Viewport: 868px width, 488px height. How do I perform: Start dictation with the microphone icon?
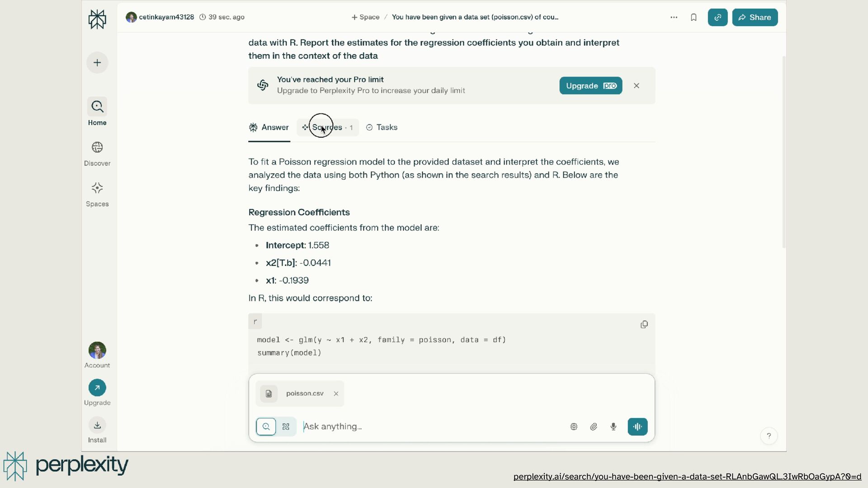pos(613,427)
